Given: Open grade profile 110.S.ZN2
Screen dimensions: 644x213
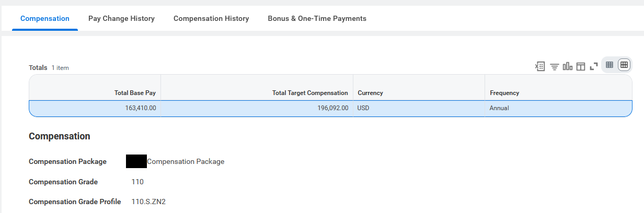Looking at the screenshot, I should pos(149,202).
